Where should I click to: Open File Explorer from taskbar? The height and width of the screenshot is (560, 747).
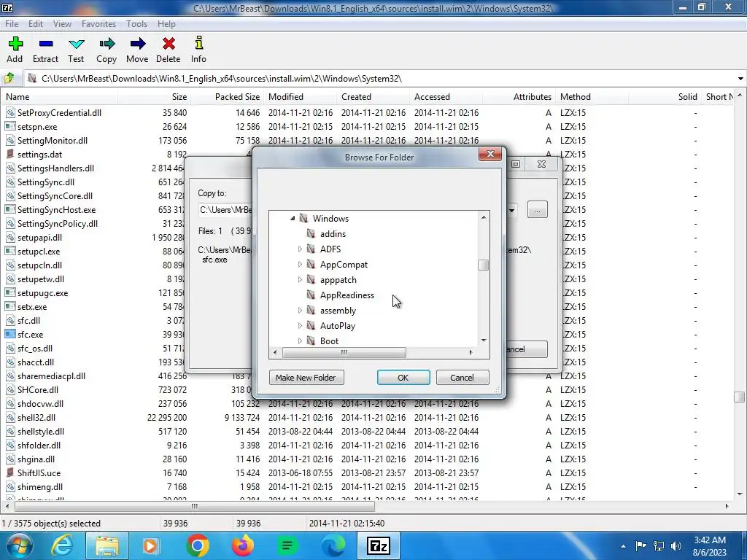pyautogui.click(x=107, y=545)
